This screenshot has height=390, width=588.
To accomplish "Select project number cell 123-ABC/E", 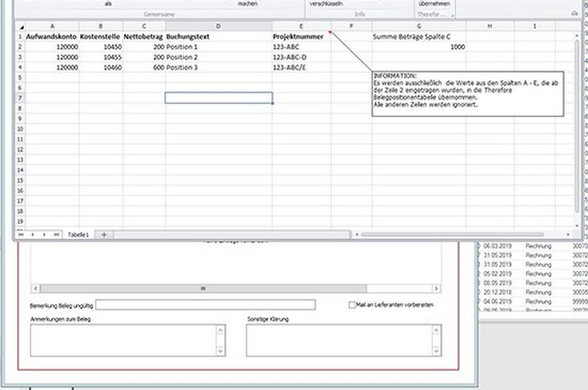I will point(301,68).
